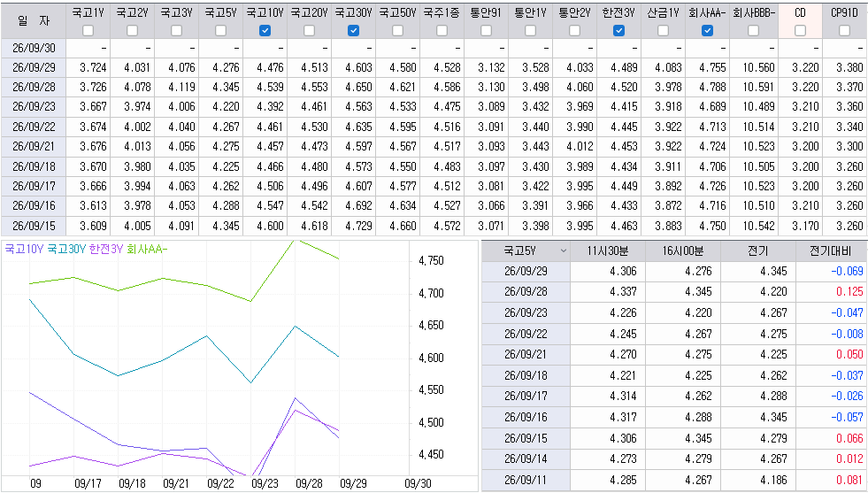Select date row 26/09/18 in top table
The width and height of the screenshot is (868, 493).
[x=34, y=166]
